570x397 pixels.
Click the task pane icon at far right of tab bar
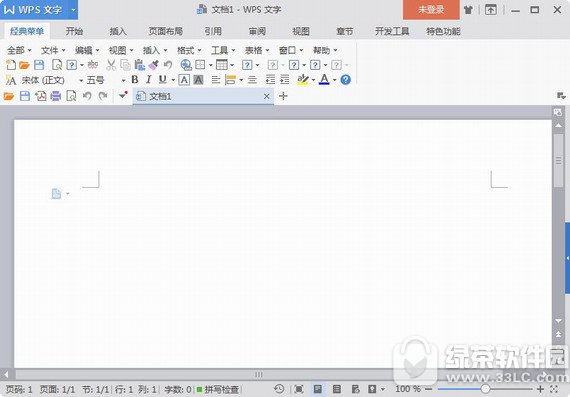click(561, 96)
